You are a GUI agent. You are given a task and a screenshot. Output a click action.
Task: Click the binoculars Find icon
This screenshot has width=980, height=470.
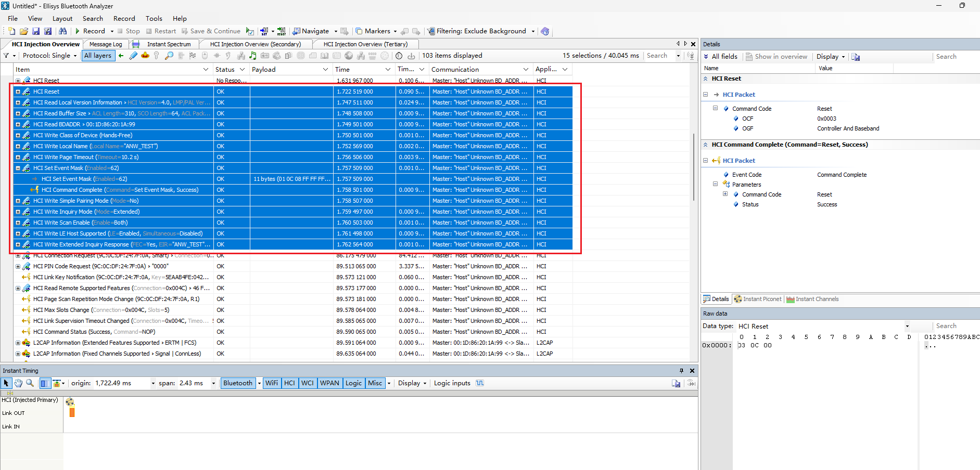coord(62,31)
